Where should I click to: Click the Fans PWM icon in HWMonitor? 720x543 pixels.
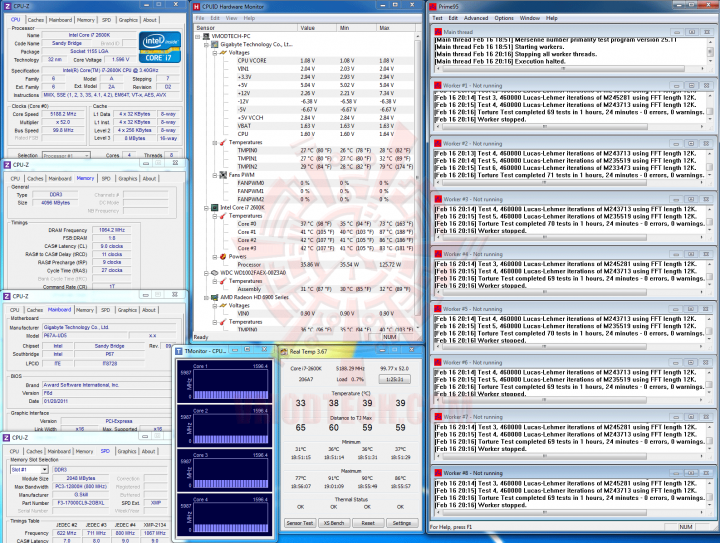click(x=223, y=175)
